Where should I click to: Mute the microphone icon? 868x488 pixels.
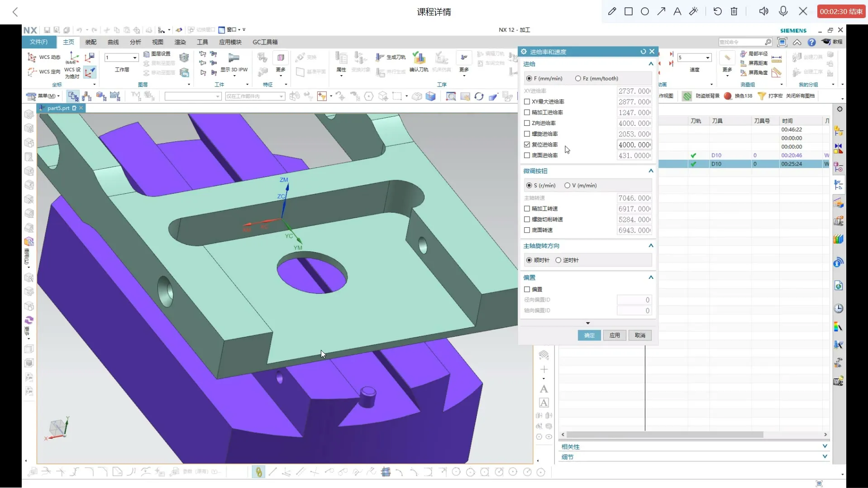click(x=783, y=11)
